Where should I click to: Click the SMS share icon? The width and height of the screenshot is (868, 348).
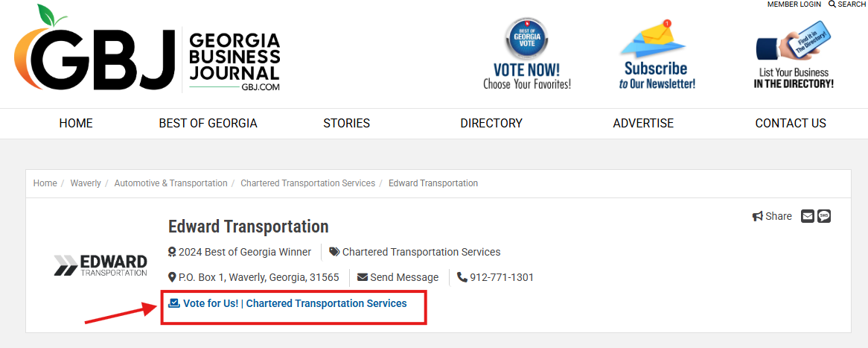click(824, 216)
